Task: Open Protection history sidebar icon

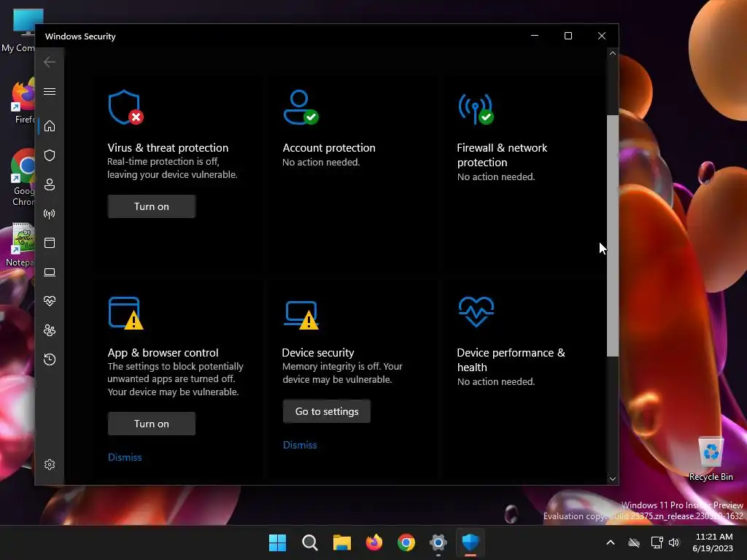Action: [50, 359]
